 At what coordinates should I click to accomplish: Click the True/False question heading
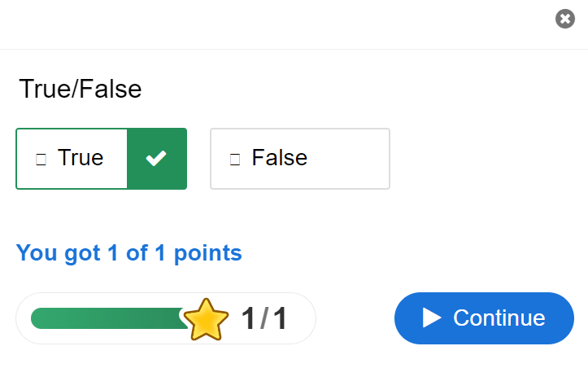(x=81, y=89)
